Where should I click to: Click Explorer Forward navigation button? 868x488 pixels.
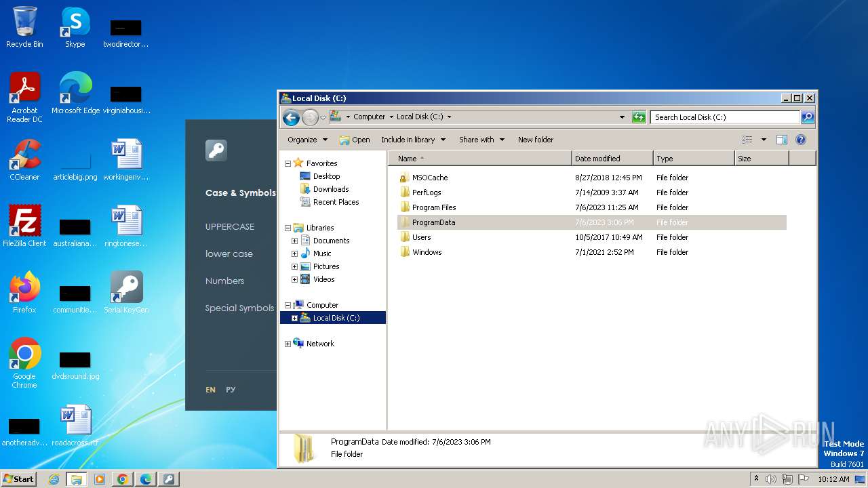[310, 117]
